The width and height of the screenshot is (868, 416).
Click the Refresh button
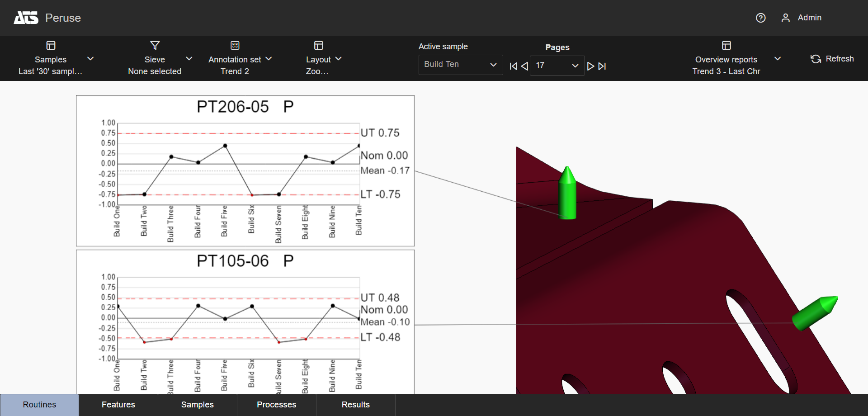(x=832, y=59)
